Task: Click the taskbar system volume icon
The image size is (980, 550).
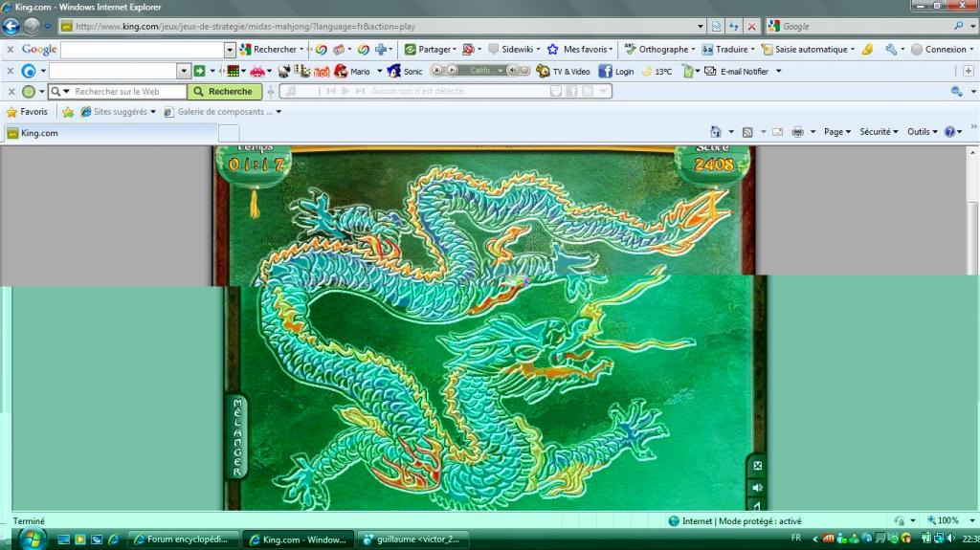Action: (x=951, y=539)
